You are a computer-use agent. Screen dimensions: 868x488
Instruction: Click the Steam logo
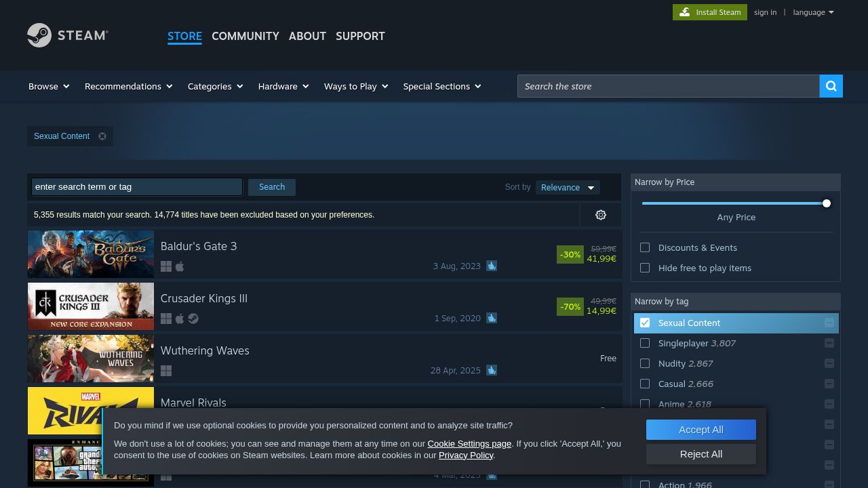(68, 35)
